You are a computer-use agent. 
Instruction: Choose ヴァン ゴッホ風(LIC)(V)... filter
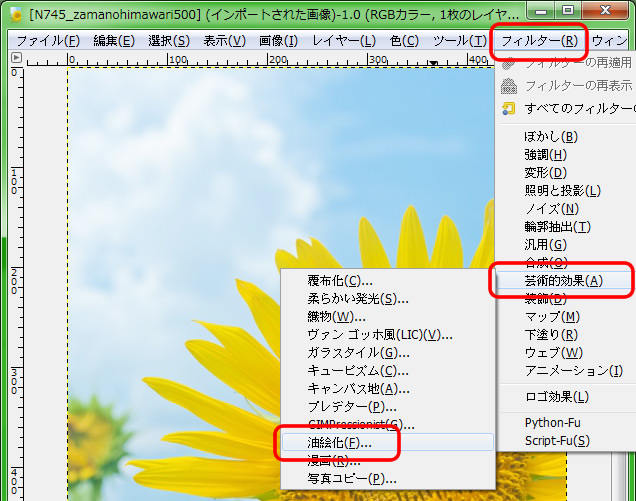tap(388, 335)
